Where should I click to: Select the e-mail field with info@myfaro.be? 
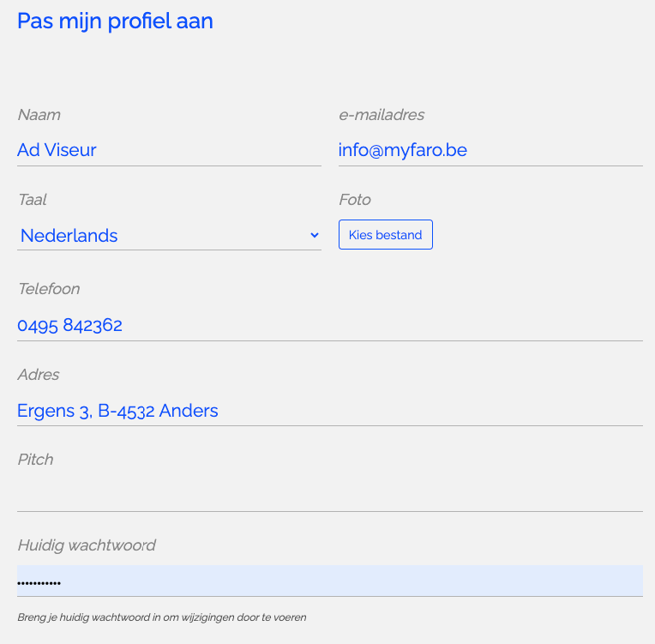(x=490, y=150)
